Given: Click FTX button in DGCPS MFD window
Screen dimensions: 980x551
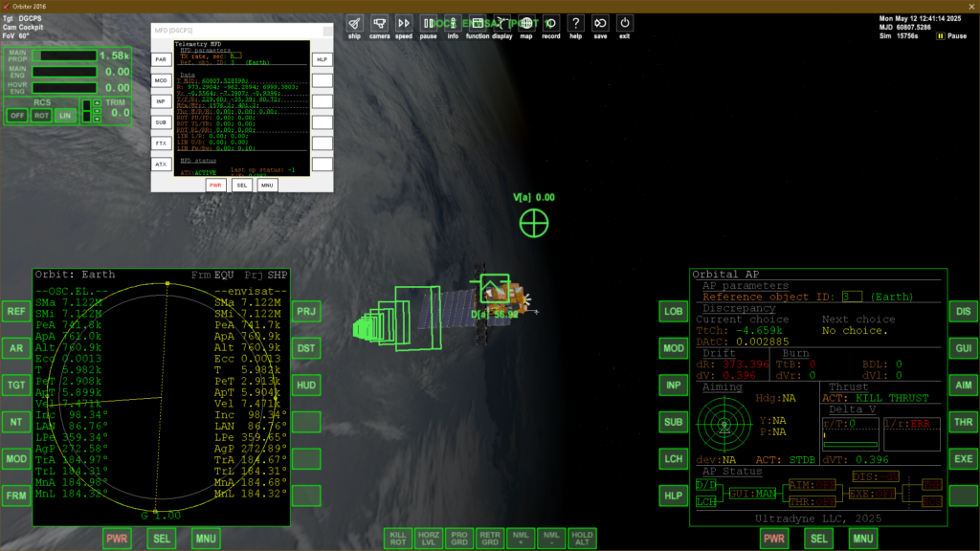Looking at the screenshot, I should coord(161,143).
